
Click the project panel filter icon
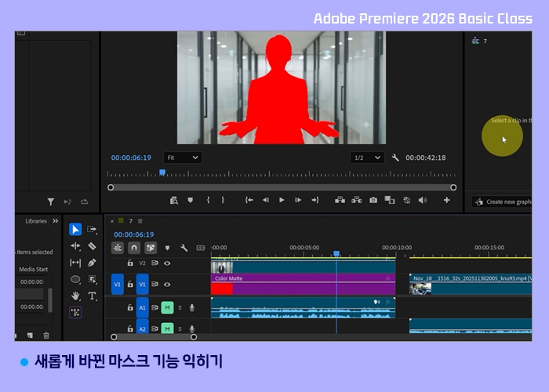coord(51,201)
